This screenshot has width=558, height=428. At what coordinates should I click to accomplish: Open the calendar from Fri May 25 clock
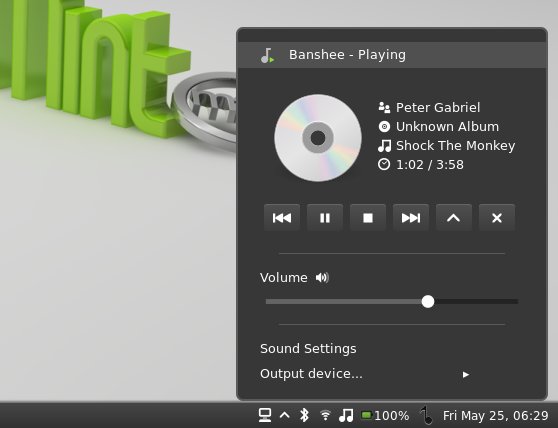[x=495, y=416]
